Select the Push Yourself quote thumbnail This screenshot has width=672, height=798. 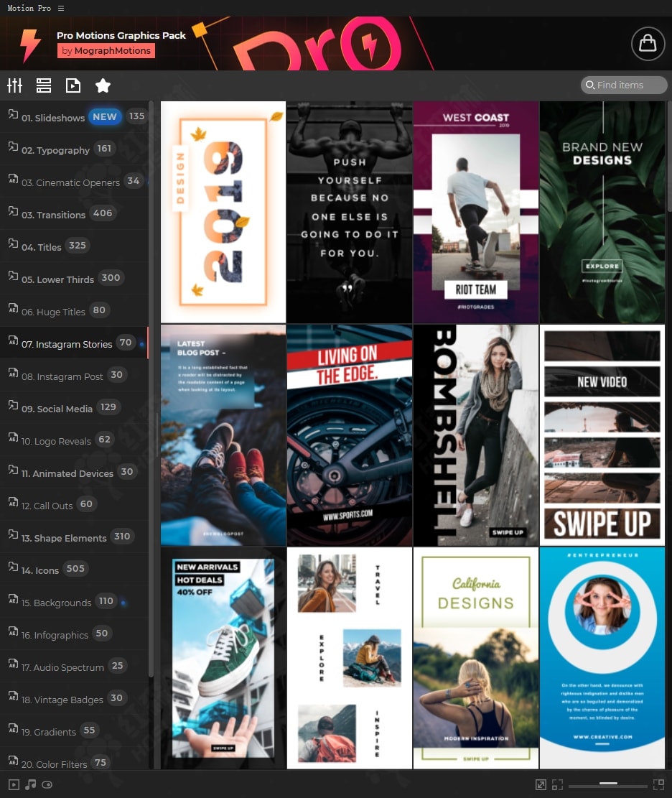coord(350,212)
